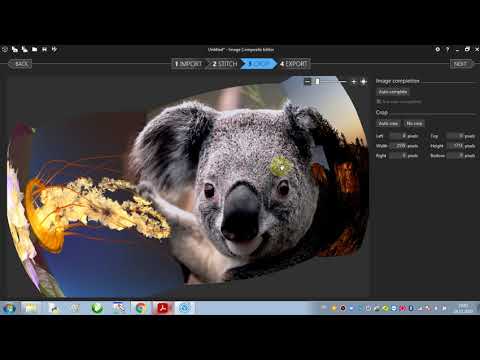Viewport: 480px width, 360px height.
Task: Click the green checkmark taskbar icon
Action: click(97, 308)
